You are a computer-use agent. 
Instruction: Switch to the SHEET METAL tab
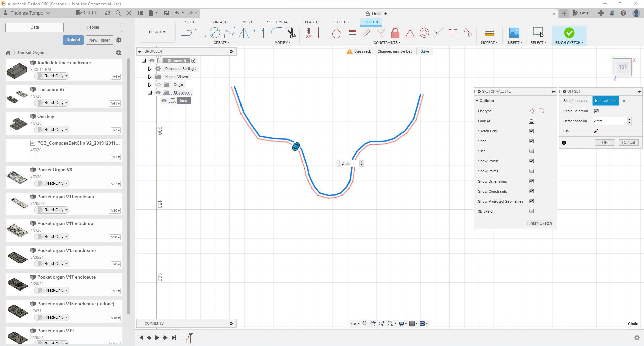click(278, 22)
